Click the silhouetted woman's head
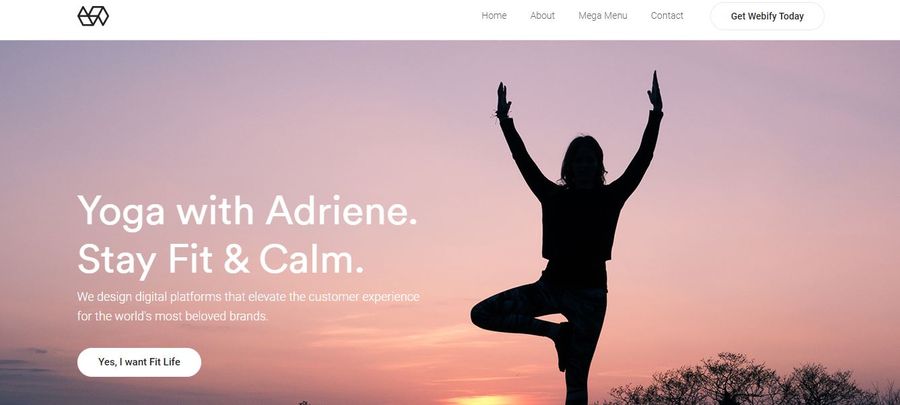 tap(583, 161)
